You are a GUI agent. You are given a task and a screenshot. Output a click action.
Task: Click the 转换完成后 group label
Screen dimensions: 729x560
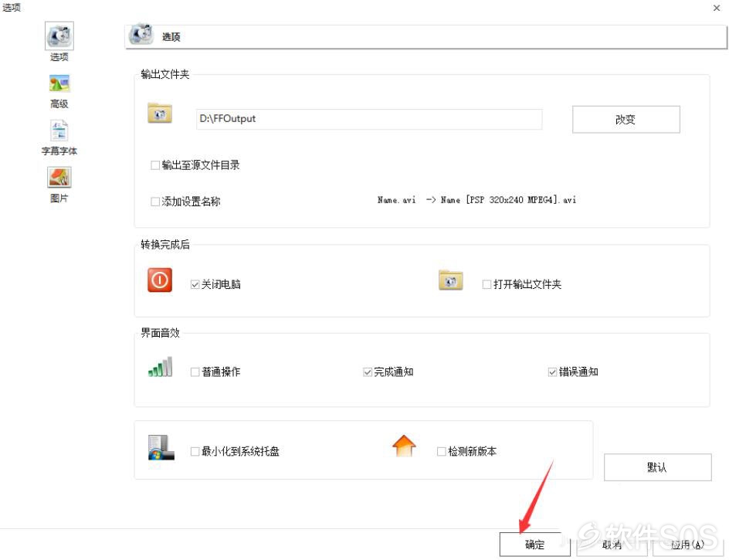point(165,245)
